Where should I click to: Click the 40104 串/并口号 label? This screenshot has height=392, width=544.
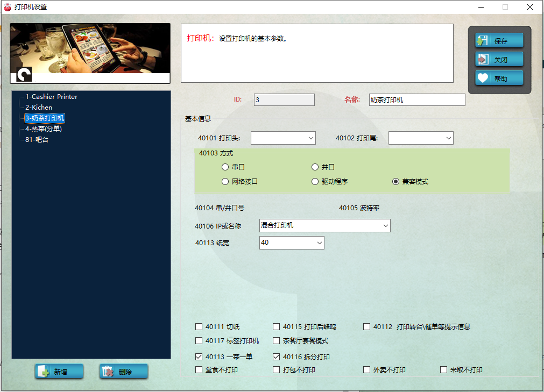pos(219,208)
